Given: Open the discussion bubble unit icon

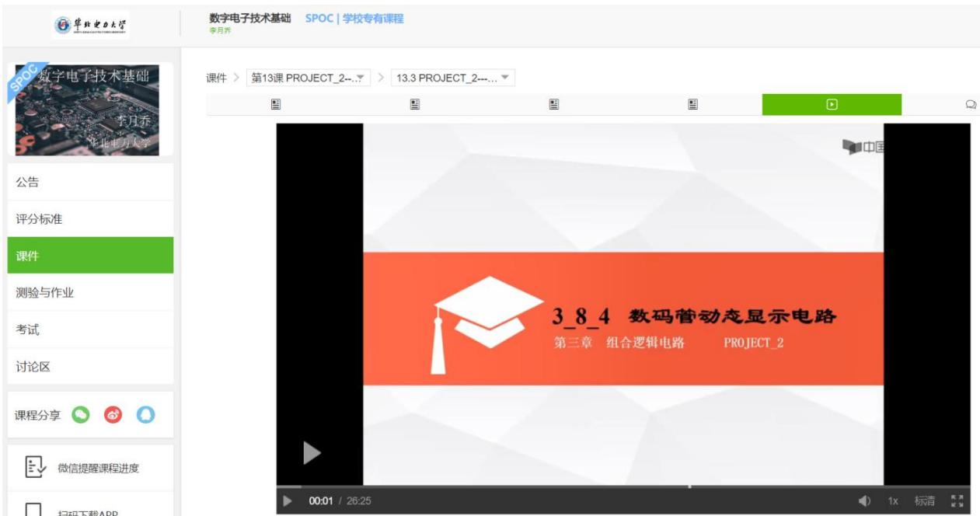Looking at the screenshot, I should click(x=971, y=104).
